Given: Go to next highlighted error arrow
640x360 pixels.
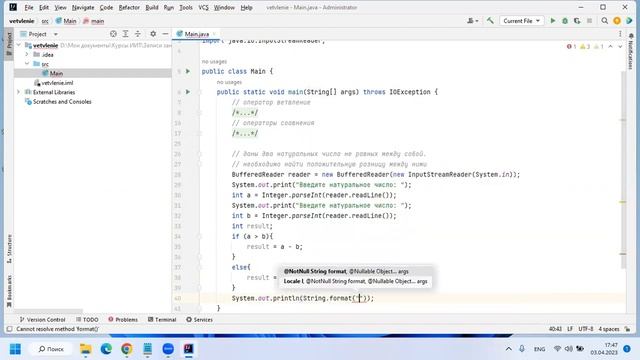Looking at the screenshot, I should (620, 47).
